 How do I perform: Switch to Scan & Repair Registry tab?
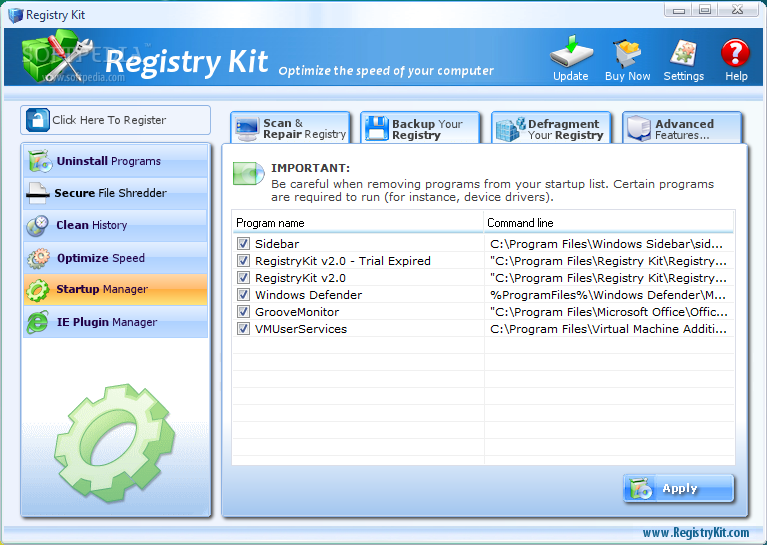click(291, 128)
